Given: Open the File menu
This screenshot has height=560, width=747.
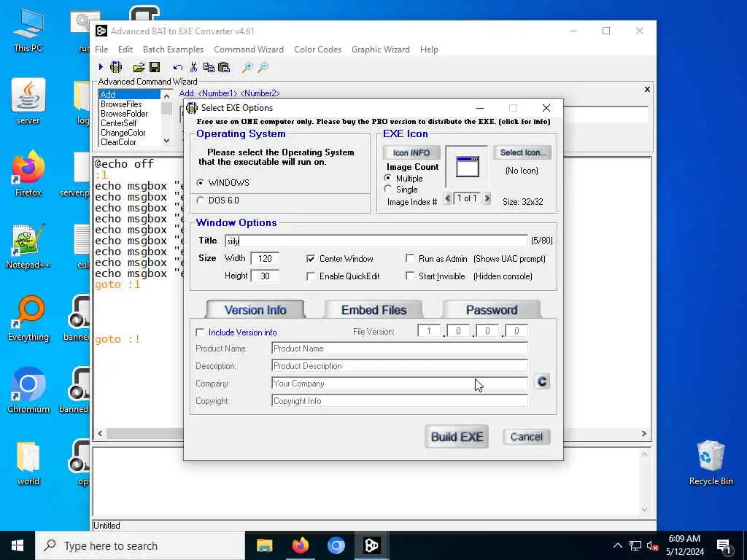Looking at the screenshot, I should point(101,50).
